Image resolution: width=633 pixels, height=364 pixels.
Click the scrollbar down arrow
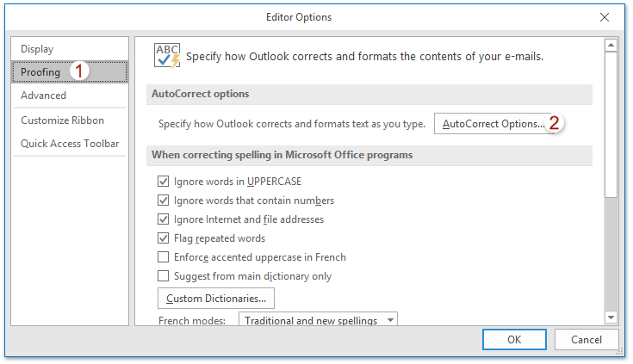611,317
